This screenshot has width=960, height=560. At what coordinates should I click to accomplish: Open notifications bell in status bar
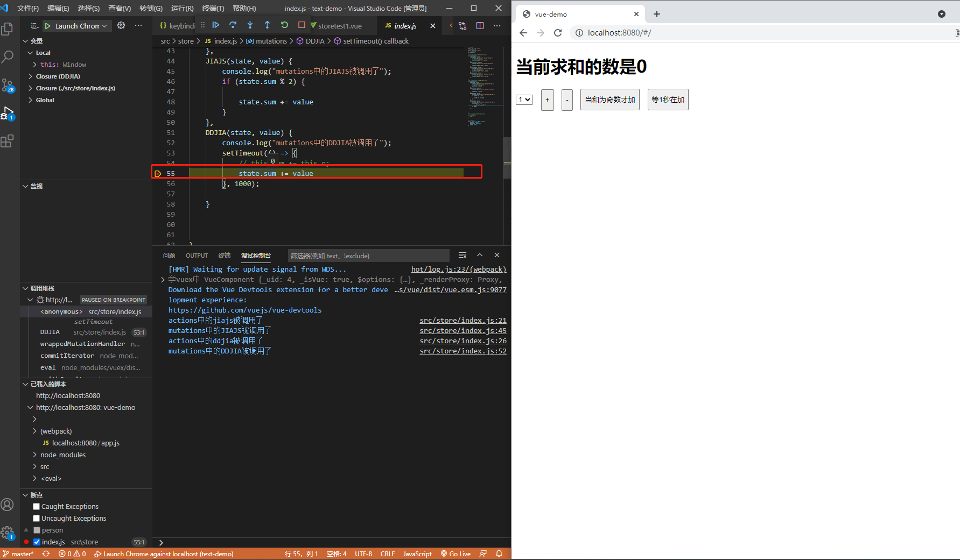click(499, 554)
